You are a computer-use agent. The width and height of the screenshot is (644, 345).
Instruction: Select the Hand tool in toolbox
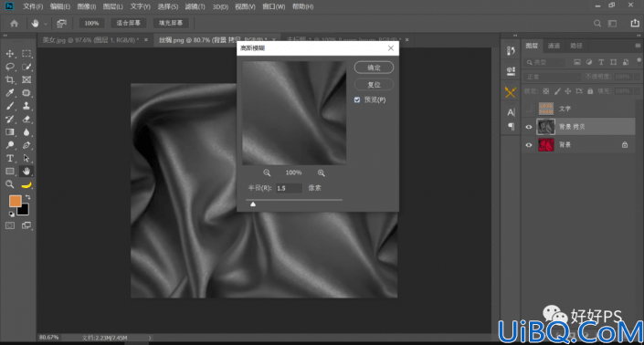tap(26, 172)
